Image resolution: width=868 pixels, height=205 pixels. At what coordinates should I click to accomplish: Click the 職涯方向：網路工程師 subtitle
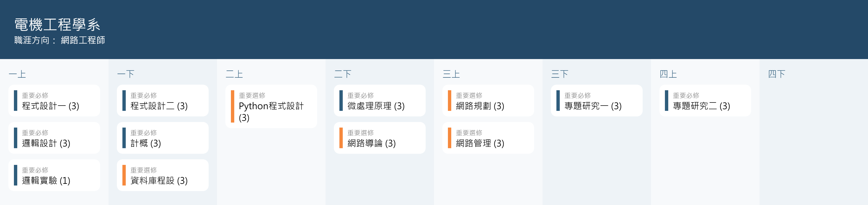60,40
